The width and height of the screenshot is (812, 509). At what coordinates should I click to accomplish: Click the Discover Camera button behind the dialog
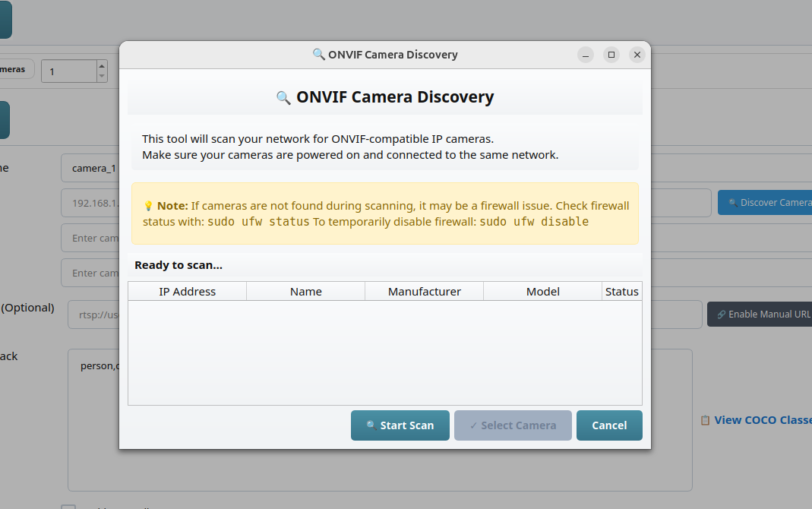click(x=765, y=203)
